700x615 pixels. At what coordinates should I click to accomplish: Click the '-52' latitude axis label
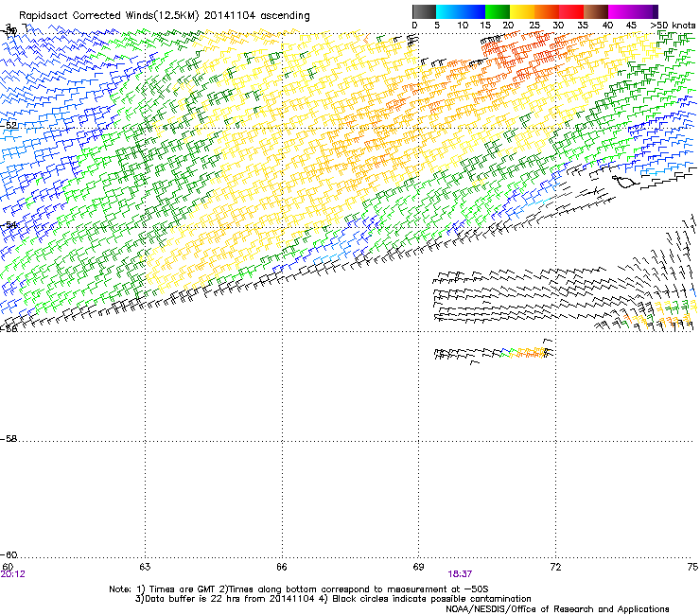(9, 126)
